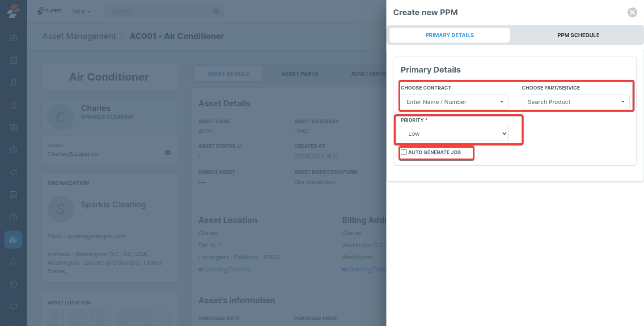This screenshot has width=644, height=326.
Task: Click the edit icon beside Asset Status
Action: (240, 146)
